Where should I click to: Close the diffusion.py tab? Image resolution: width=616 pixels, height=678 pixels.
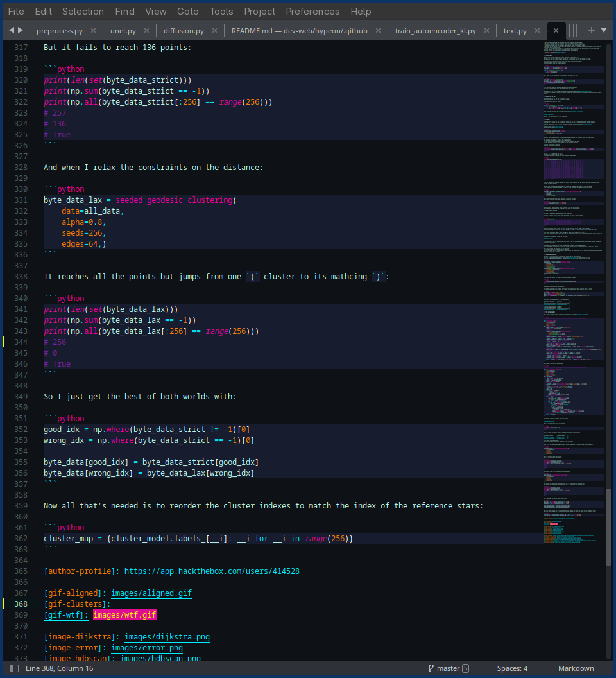click(x=215, y=30)
